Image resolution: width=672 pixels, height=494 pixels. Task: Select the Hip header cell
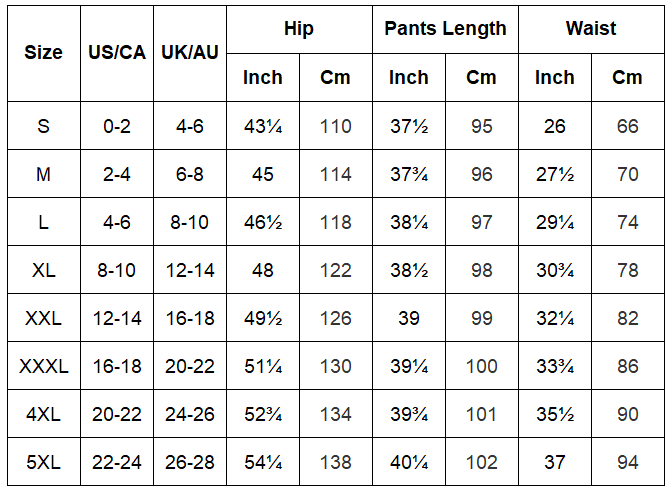click(x=299, y=29)
